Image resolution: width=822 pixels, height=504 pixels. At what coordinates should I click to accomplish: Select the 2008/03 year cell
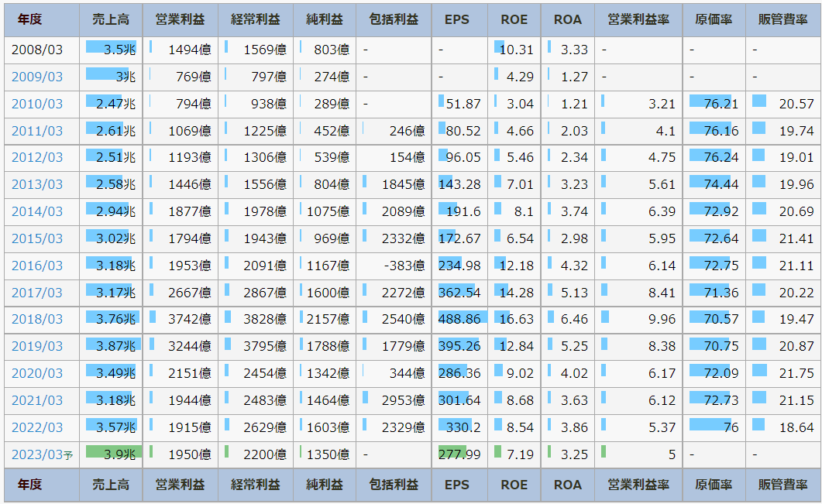point(42,50)
